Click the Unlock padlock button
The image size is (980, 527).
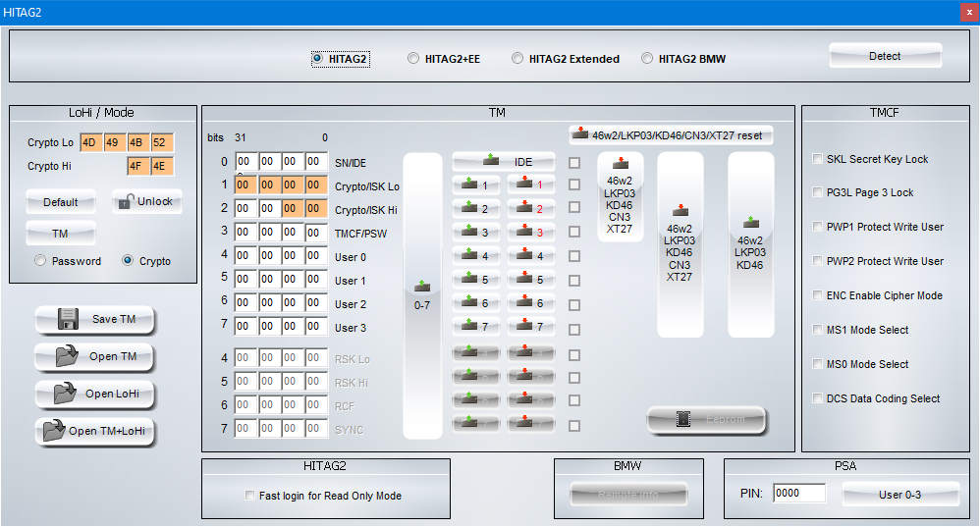click(147, 202)
